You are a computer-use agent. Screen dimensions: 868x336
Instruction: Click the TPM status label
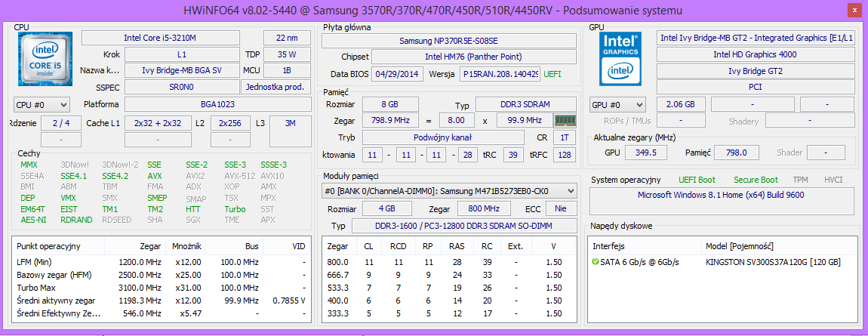(800, 180)
